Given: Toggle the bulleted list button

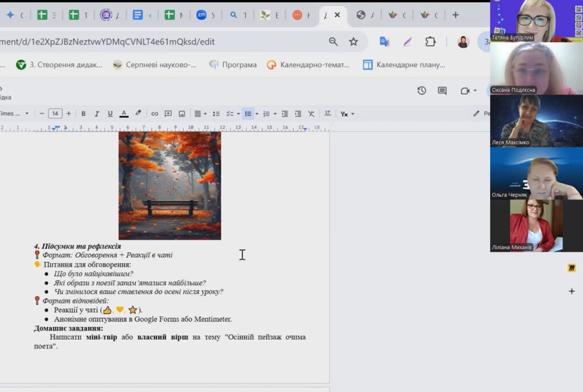Looking at the screenshot, I should click(x=248, y=114).
